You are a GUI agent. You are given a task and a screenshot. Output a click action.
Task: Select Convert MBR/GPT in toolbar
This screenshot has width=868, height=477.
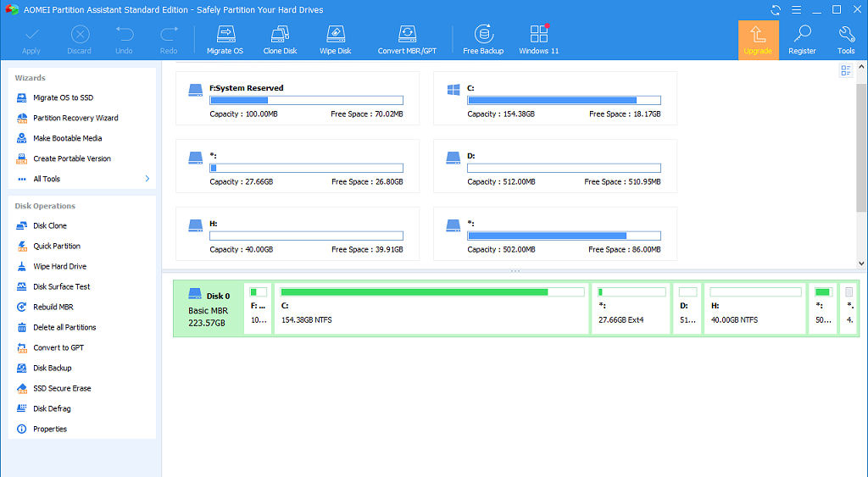click(407, 40)
